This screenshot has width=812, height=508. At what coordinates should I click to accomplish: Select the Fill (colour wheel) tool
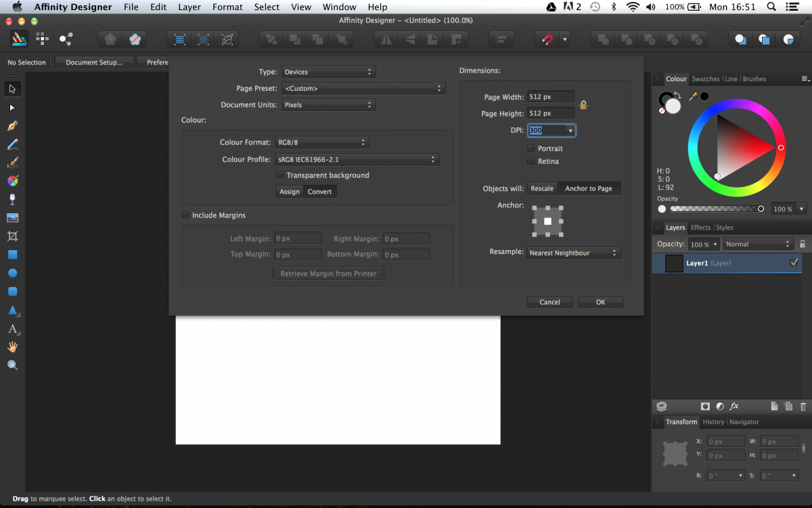(x=12, y=181)
